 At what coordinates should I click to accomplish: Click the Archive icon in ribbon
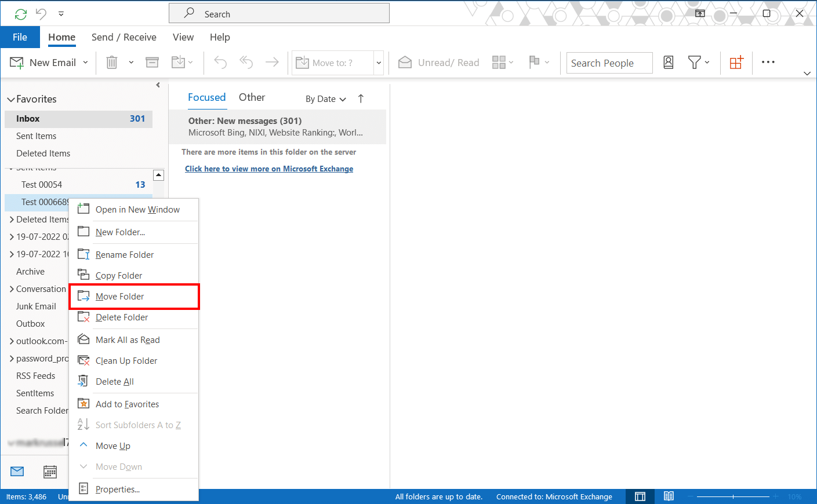(152, 63)
